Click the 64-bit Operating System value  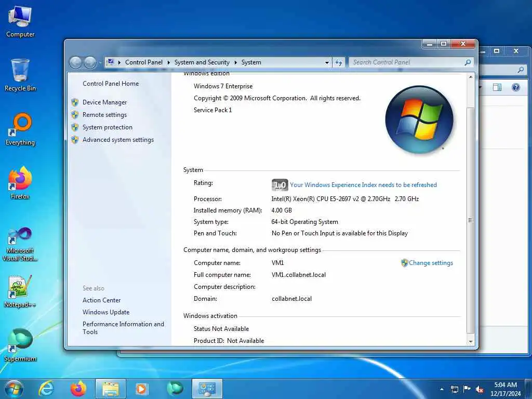(304, 222)
